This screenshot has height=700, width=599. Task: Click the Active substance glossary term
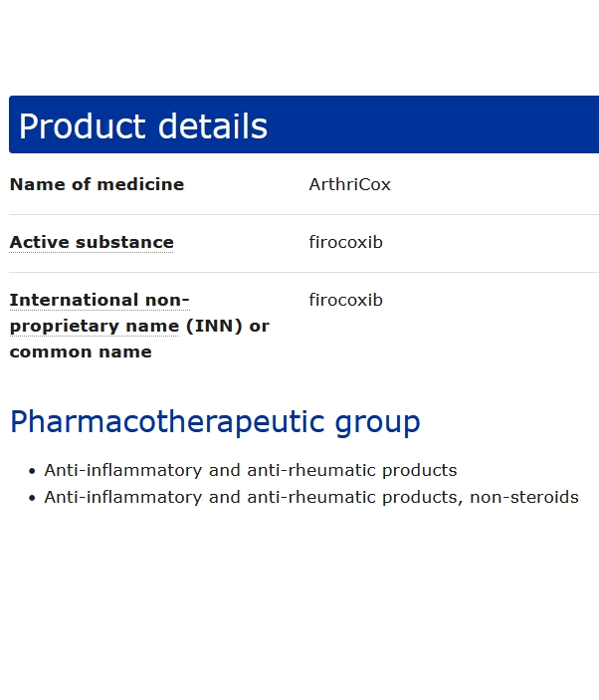92,242
